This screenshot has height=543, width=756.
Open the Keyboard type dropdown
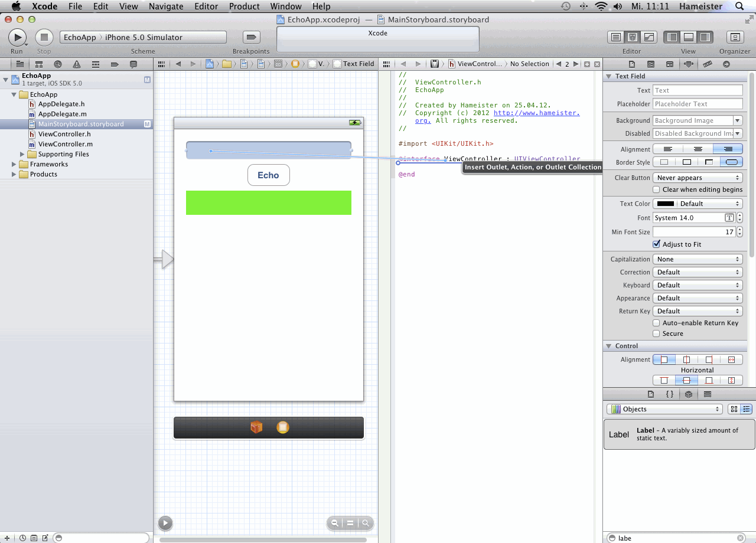click(x=697, y=285)
